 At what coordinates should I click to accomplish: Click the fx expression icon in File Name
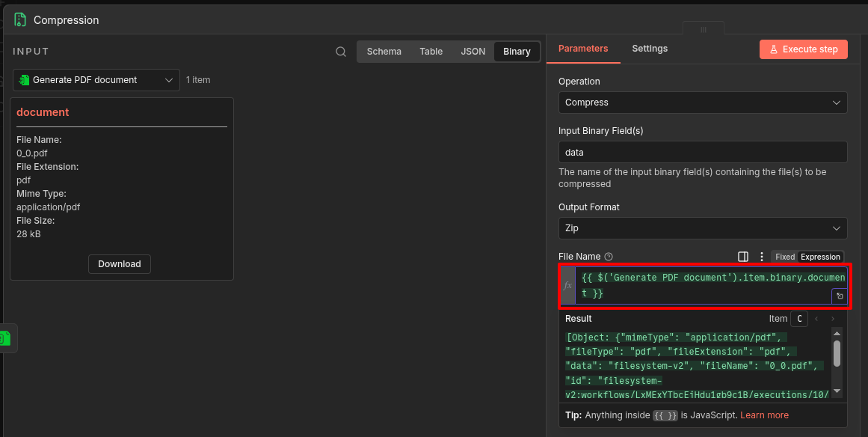(x=568, y=286)
